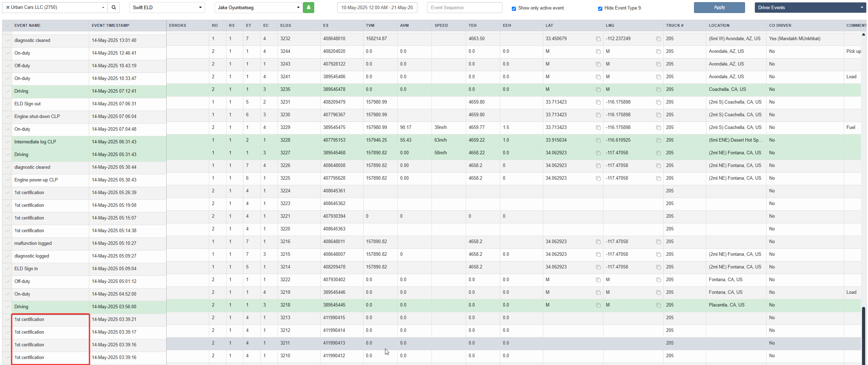Check the malfunction logged row checkmark
Viewport: 868px width, 365px height.
tap(8, 243)
